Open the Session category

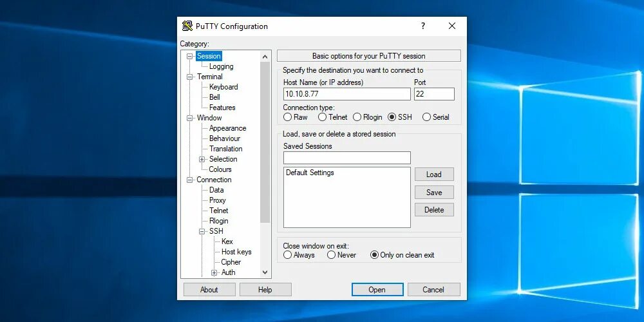click(x=209, y=56)
